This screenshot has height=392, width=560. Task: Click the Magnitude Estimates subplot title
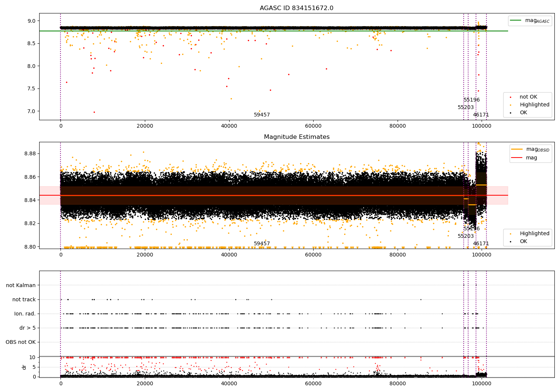(x=296, y=137)
